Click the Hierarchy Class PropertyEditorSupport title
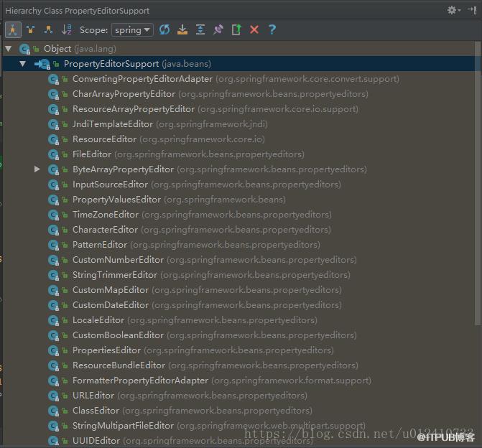The height and width of the screenshot is (448, 482). pyautogui.click(x=77, y=11)
